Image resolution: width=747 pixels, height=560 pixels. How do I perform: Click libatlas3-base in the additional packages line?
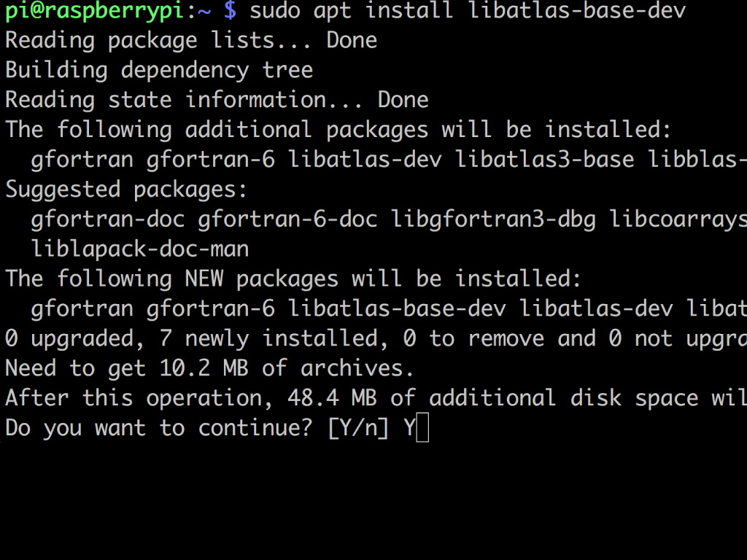pos(545,160)
